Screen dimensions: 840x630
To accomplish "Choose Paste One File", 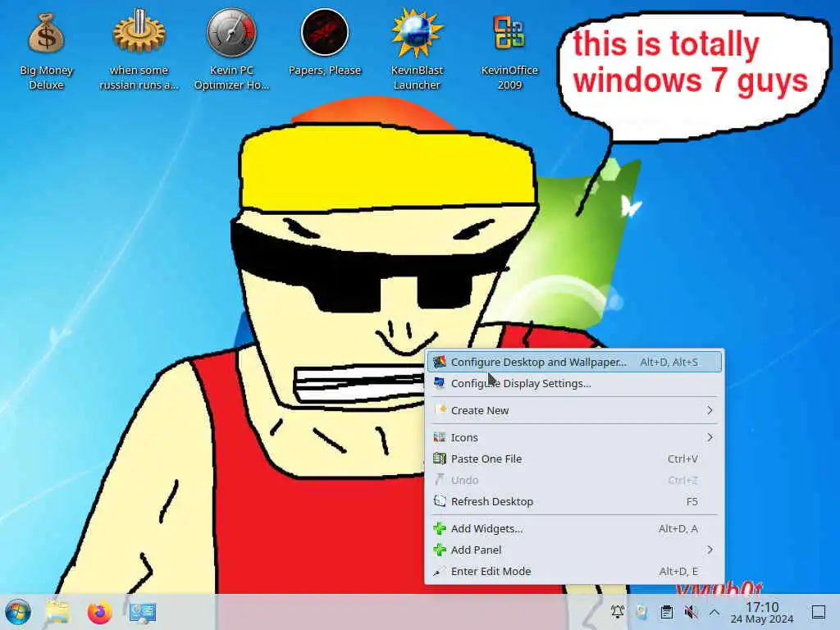I will click(x=574, y=459).
